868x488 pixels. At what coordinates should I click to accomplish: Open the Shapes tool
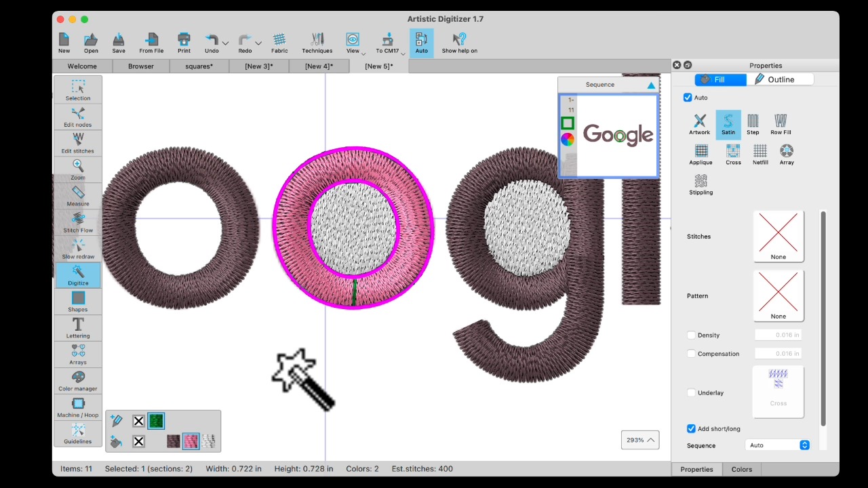click(x=78, y=301)
